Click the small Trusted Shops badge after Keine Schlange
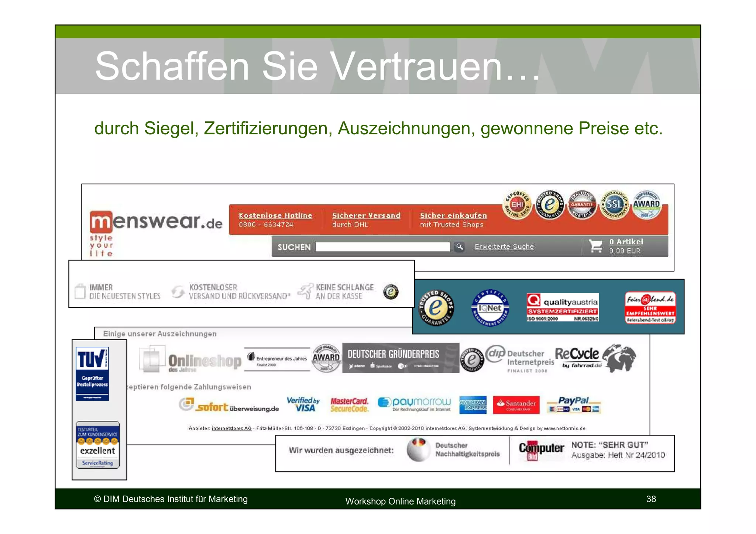The image size is (756, 534). [391, 292]
